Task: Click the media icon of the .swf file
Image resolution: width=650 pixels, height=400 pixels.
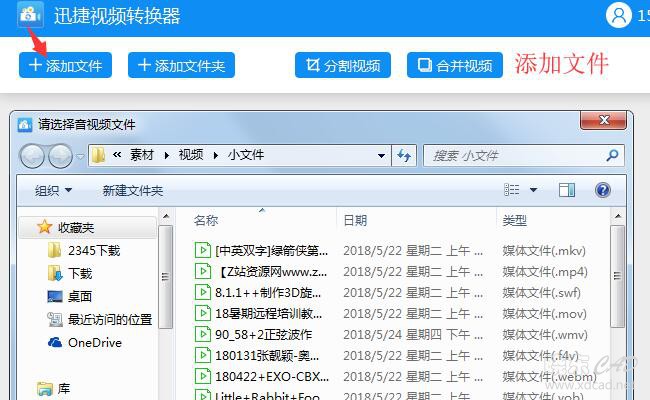Action: coord(203,292)
